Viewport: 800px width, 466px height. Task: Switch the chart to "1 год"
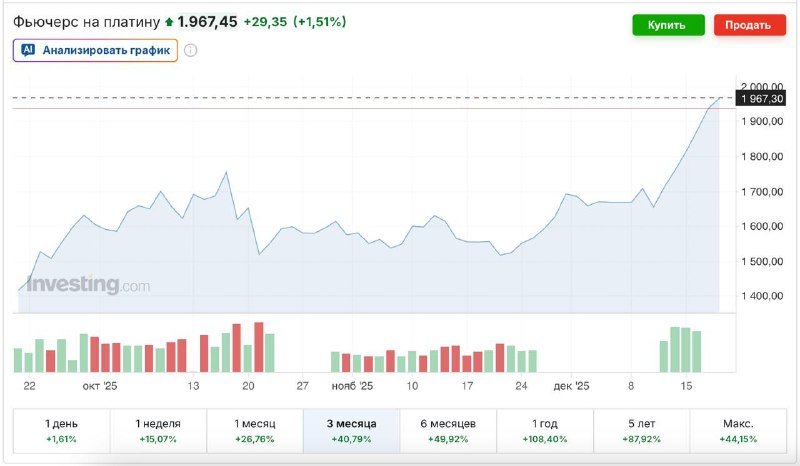pyautogui.click(x=545, y=430)
